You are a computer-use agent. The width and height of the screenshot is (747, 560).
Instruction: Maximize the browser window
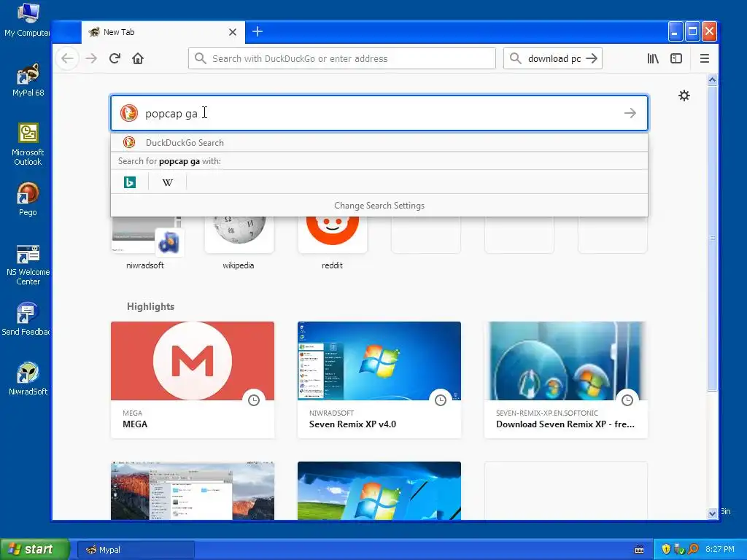coord(692,32)
